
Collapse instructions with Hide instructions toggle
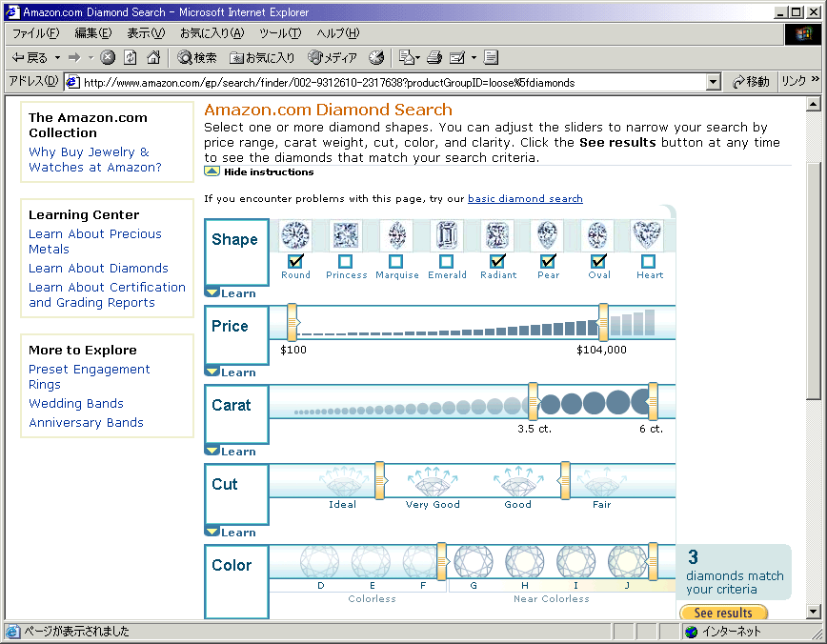(259, 171)
